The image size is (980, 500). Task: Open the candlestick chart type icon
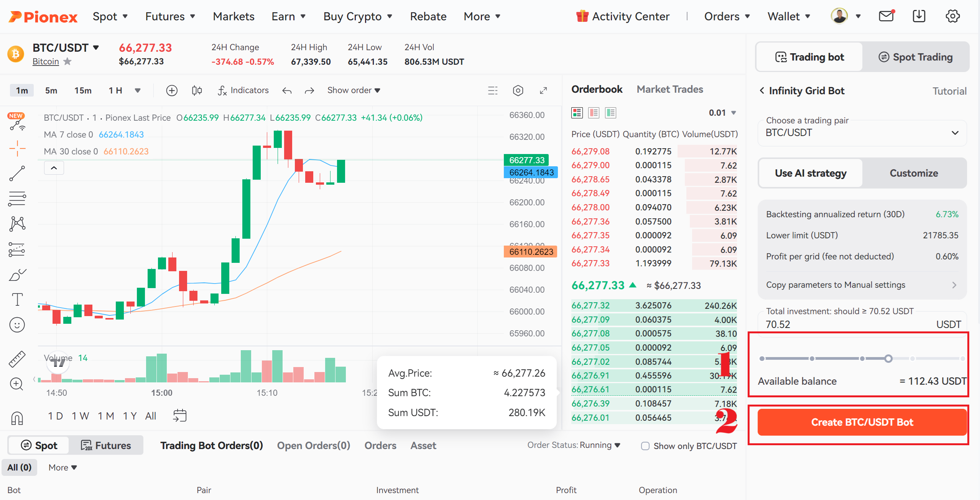[x=197, y=90]
